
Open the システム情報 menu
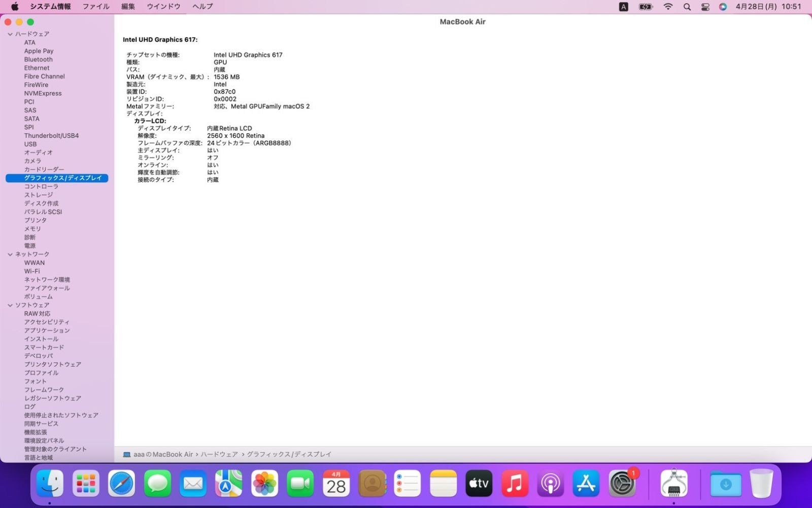click(50, 7)
